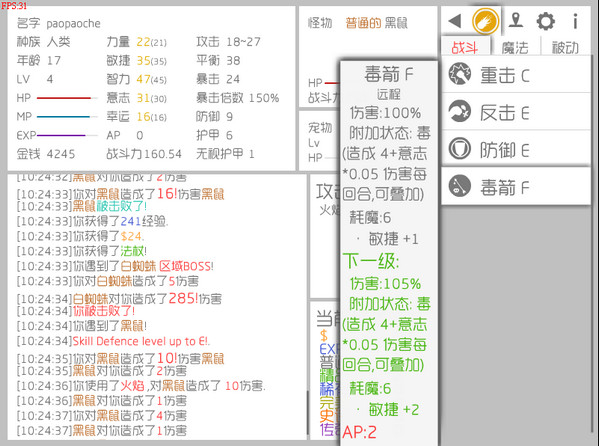The image size is (599, 446).
Task: Click the 暴击倍数 150% stat
Action: coord(238,98)
